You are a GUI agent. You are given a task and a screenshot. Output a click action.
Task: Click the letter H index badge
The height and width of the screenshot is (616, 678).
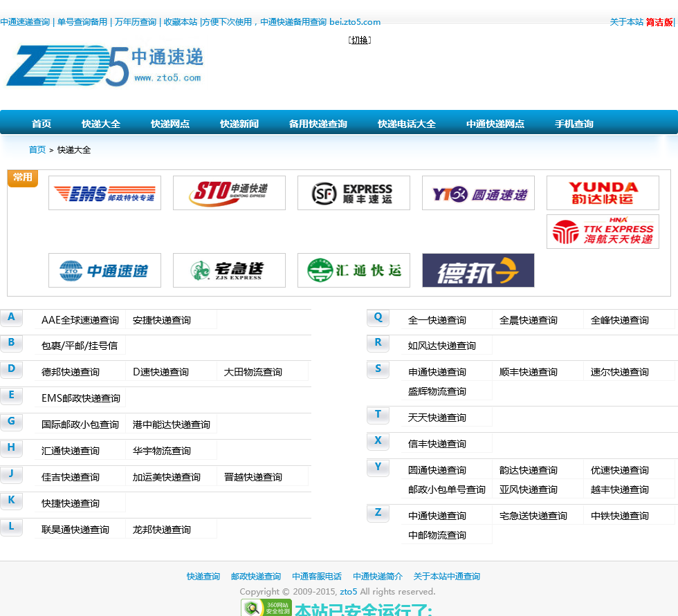[11, 448]
